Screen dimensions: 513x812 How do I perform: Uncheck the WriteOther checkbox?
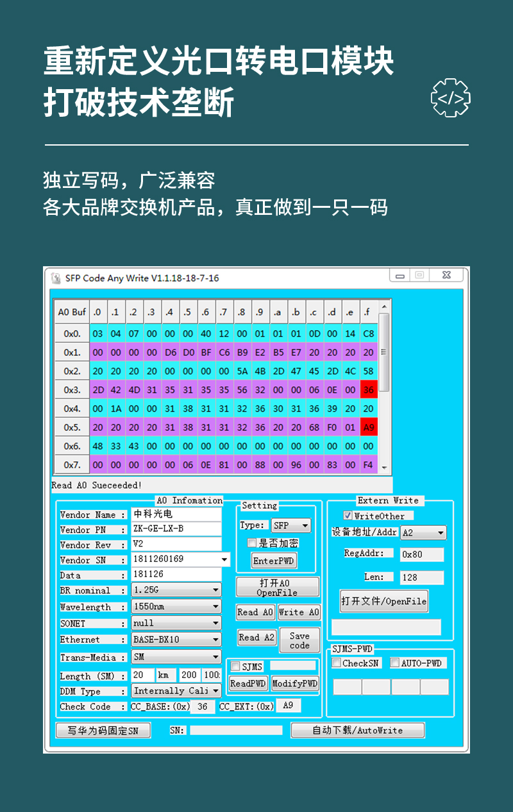tap(348, 516)
